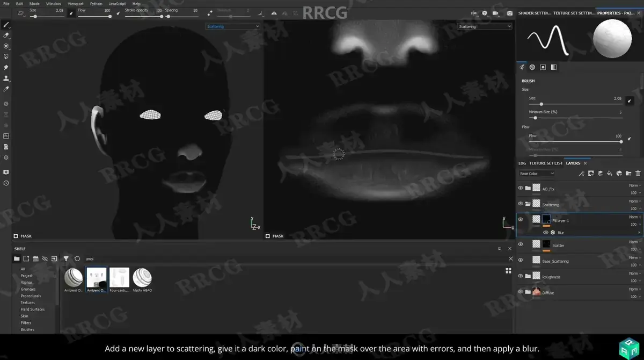Select the Procedurals category in Shelf
This screenshot has width=644, height=360.
coord(31,296)
